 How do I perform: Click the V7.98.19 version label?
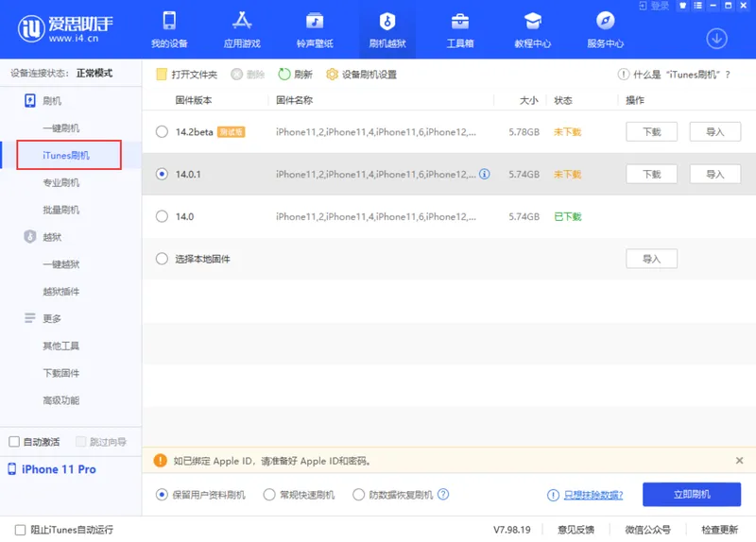[511, 530]
